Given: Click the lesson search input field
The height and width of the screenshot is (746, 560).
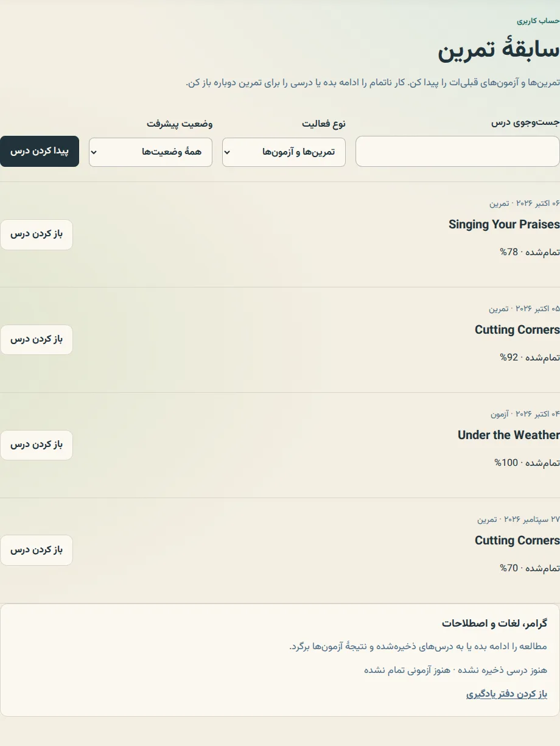Looking at the screenshot, I should [457, 152].
